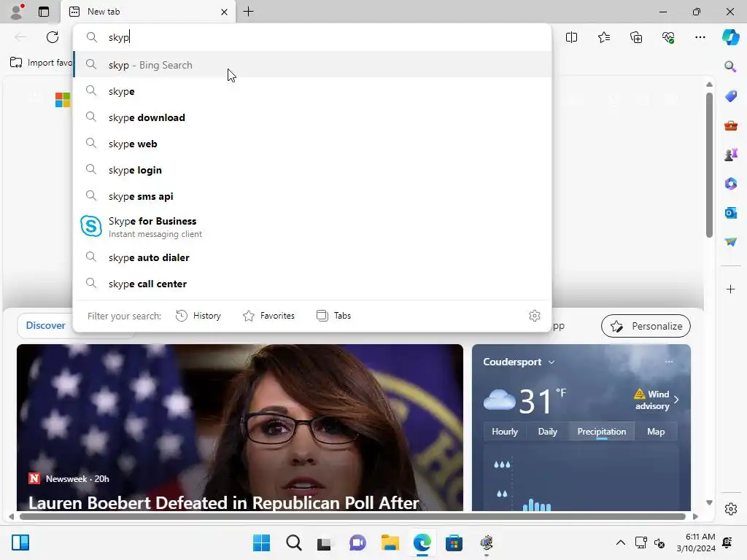The image size is (747, 560).
Task: Open weather card more options menu
Action: click(669, 362)
